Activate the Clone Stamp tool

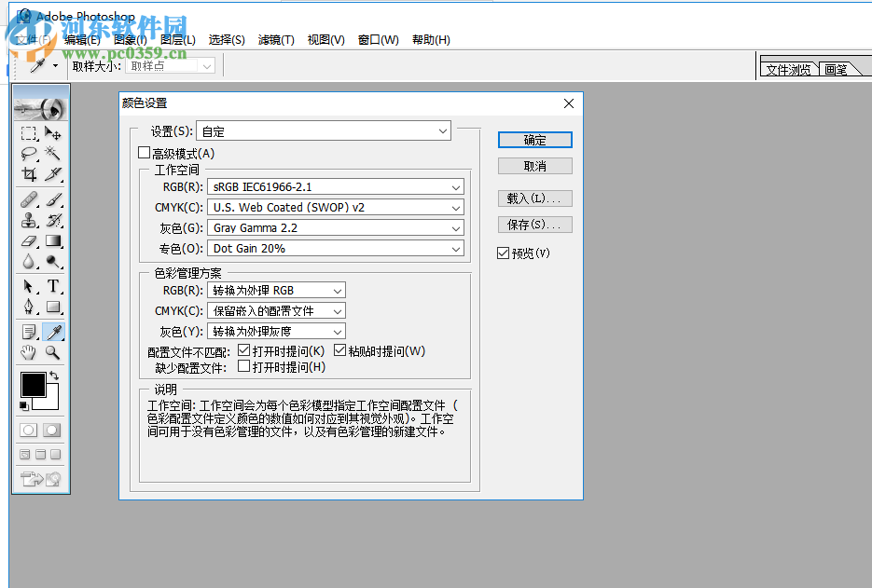click(28, 219)
